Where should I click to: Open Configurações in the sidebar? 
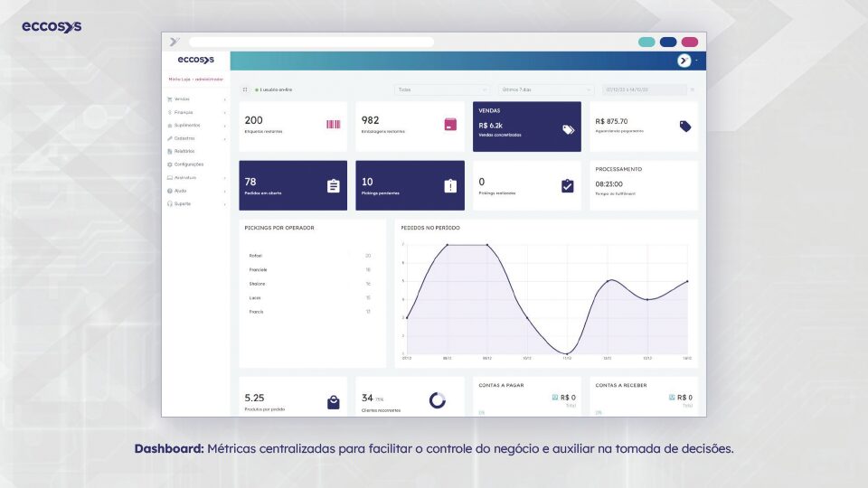[x=188, y=164]
